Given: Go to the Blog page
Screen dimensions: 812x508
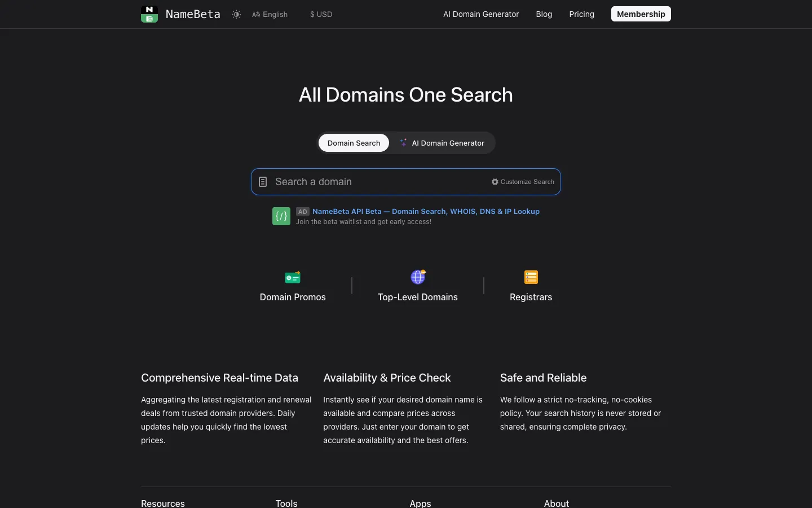Looking at the screenshot, I should click(544, 14).
